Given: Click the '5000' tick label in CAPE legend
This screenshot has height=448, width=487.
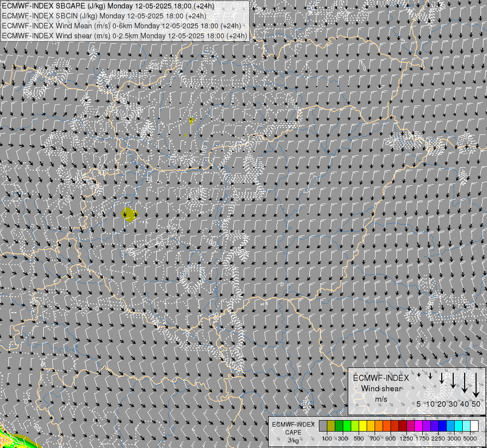Looking at the screenshot, I should [470, 439].
